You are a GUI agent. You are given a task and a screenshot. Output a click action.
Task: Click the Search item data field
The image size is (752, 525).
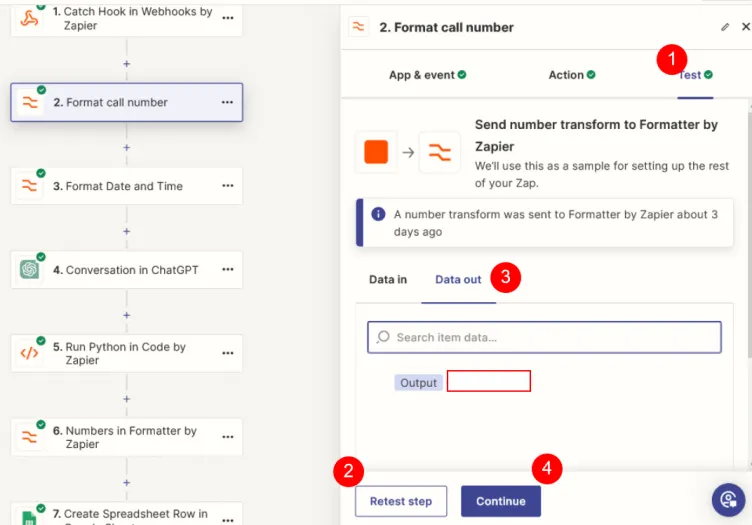tap(544, 338)
